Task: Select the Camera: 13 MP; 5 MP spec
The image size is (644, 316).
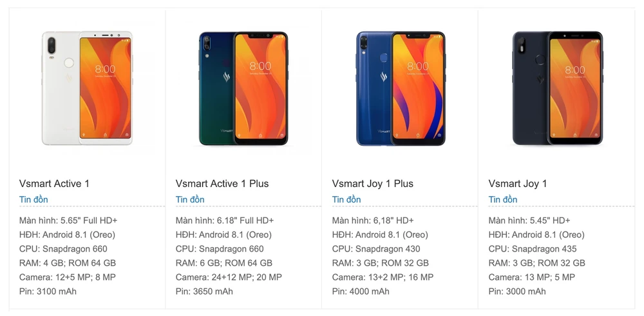Action: point(531,277)
